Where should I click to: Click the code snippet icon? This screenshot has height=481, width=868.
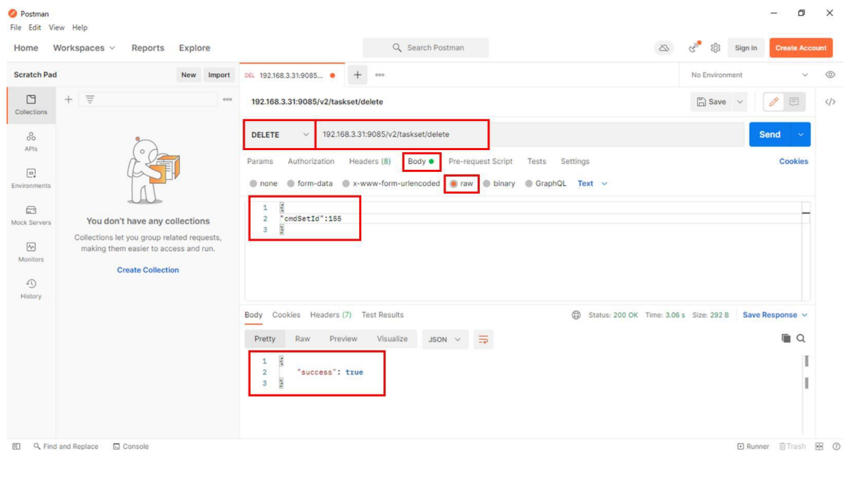(829, 102)
